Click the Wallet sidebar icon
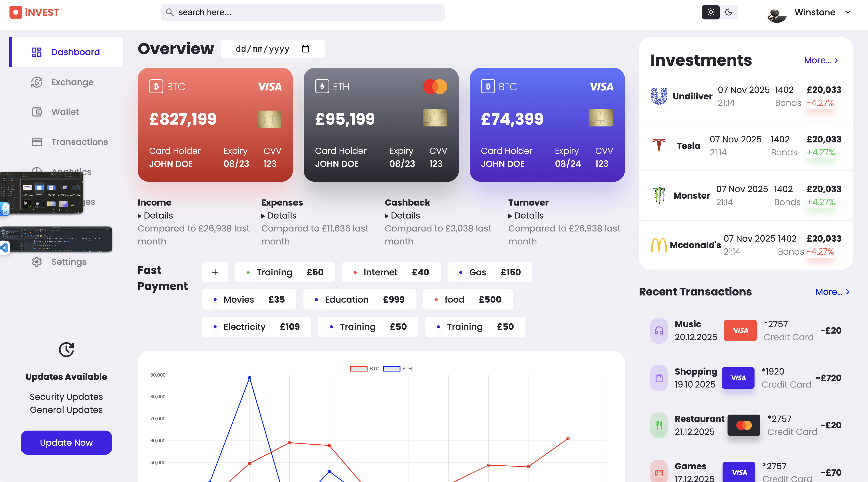Viewport: 868px width, 482px height. point(37,112)
